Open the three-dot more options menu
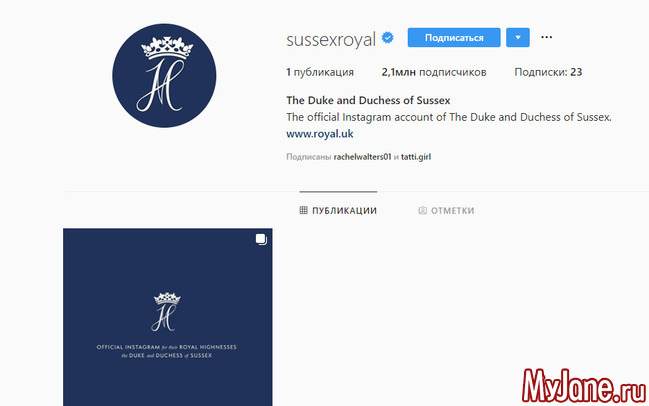Image resolution: width=649 pixels, height=406 pixels. click(546, 37)
